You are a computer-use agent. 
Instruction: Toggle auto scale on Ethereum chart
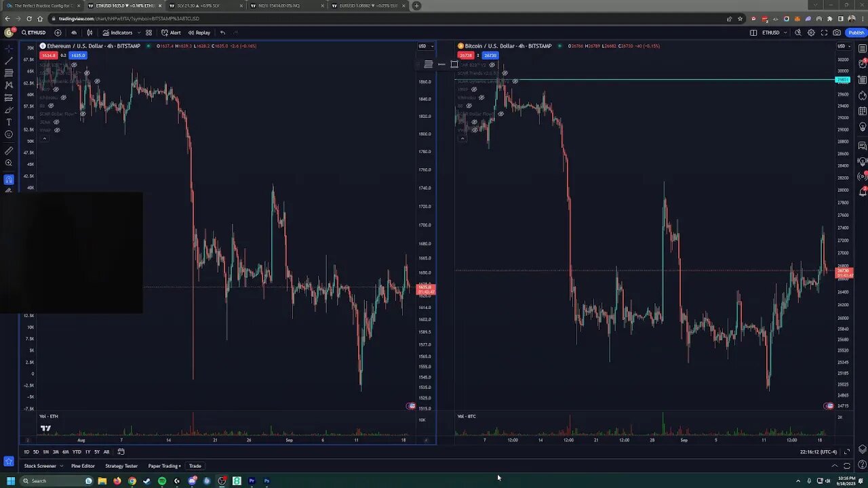(426, 441)
